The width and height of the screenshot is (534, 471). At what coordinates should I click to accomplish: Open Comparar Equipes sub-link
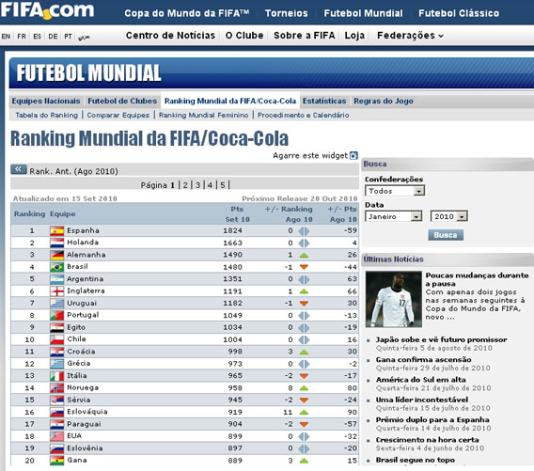(x=118, y=115)
